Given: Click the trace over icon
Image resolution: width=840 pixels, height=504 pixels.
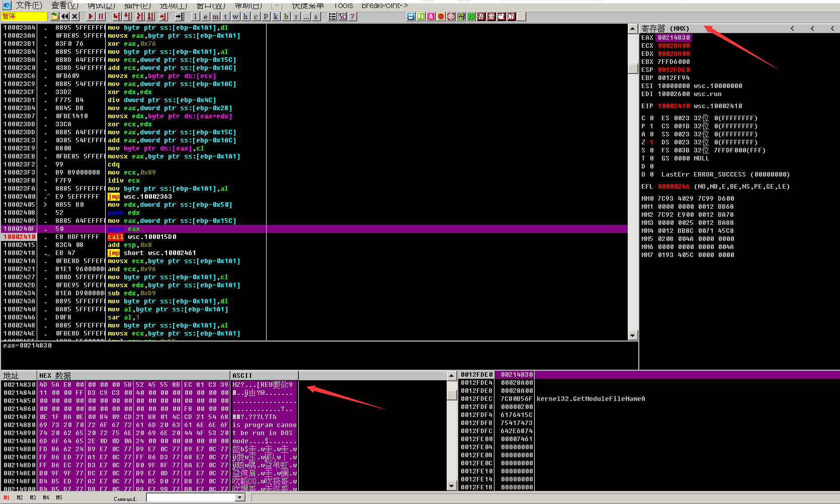Looking at the screenshot, I should tap(150, 17).
